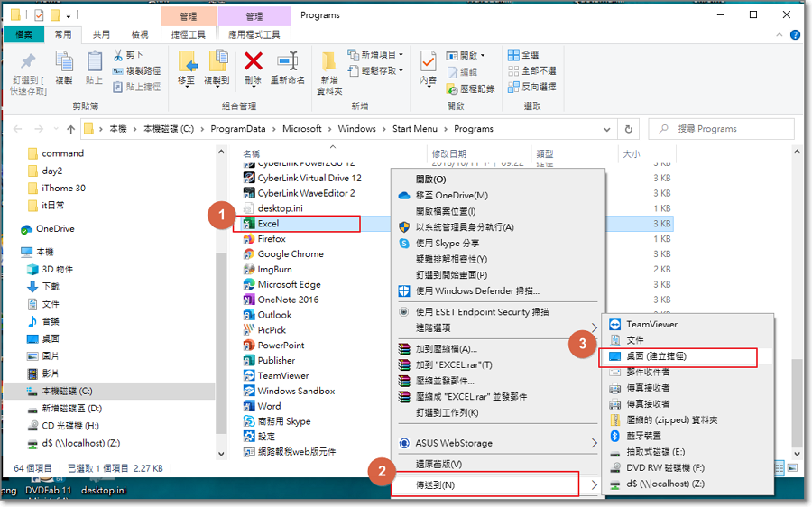This screenshot has height=507, width=812.
Task: Click the blue Help question mark icon
Action: click(x=795, y=34)
